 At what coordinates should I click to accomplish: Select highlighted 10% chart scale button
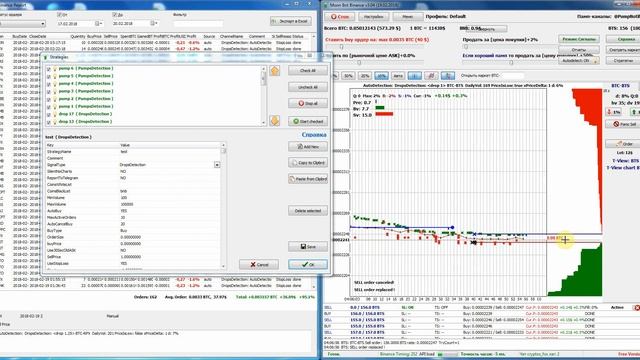[x=381, y=76]
